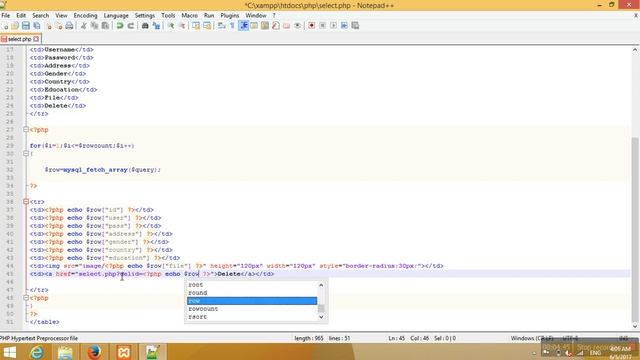The width and height of the screenshot is (640, 360).
Task: Toggle the highlighted indent guide button
Action: coord(244,26)
